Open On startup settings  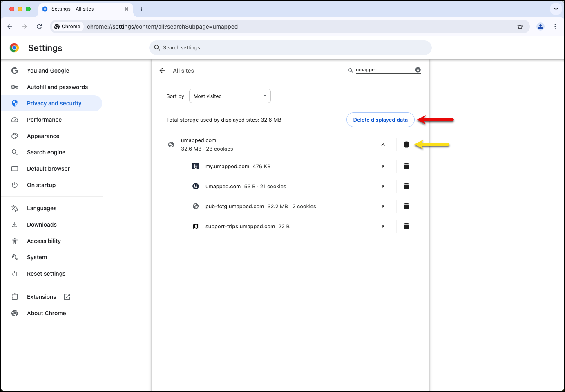(x=51, y=185)
